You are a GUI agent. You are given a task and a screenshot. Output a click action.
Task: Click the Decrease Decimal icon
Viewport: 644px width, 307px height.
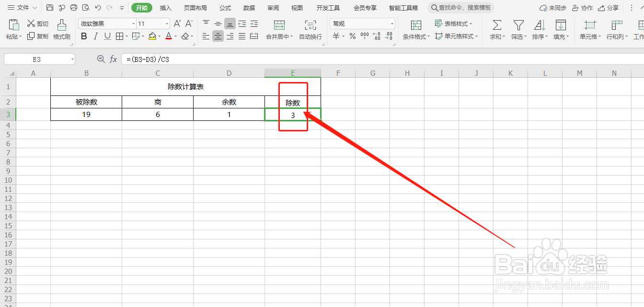click(389, 36)
